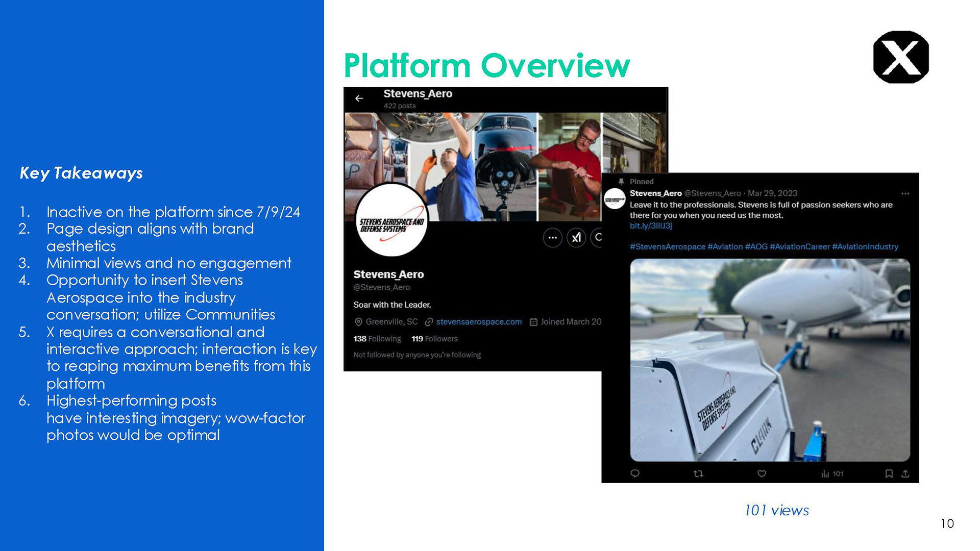Click the small avatar on pinned post
The height and width of the screenshot is (551, 980).
[615, 199]
